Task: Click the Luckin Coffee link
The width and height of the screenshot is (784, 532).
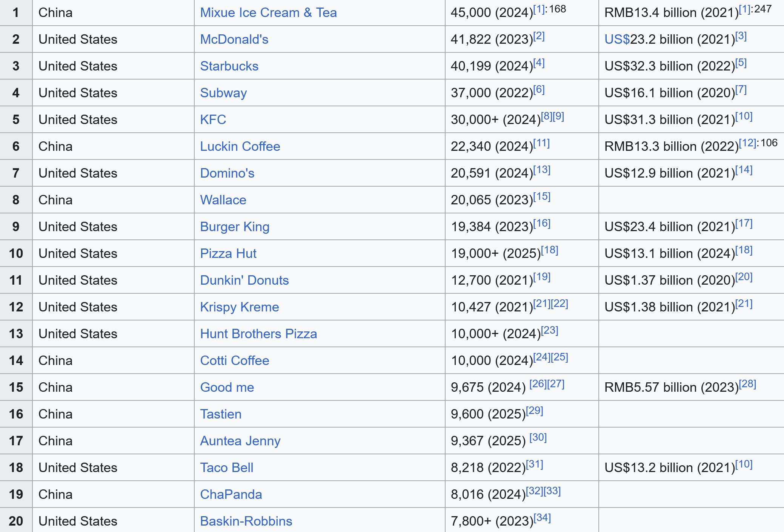Action: (240, 146)
